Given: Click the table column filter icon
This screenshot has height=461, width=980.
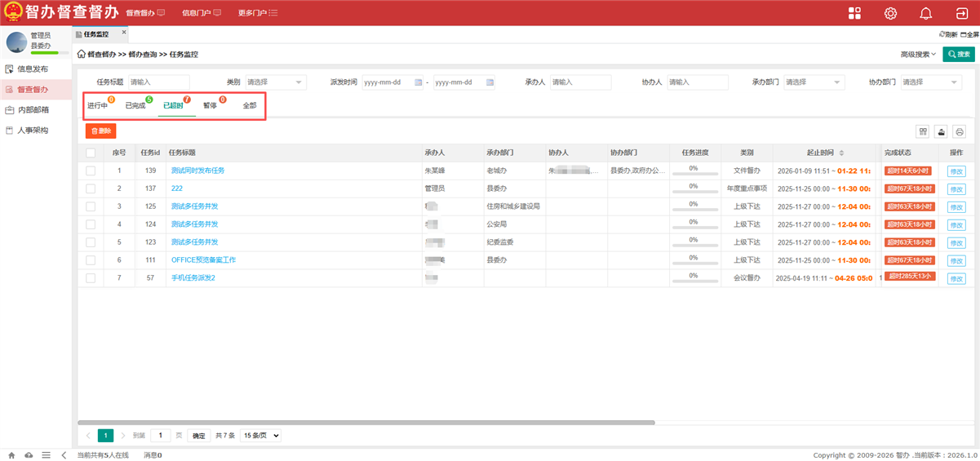Looking at the screenshot, I should coord(923,131).
